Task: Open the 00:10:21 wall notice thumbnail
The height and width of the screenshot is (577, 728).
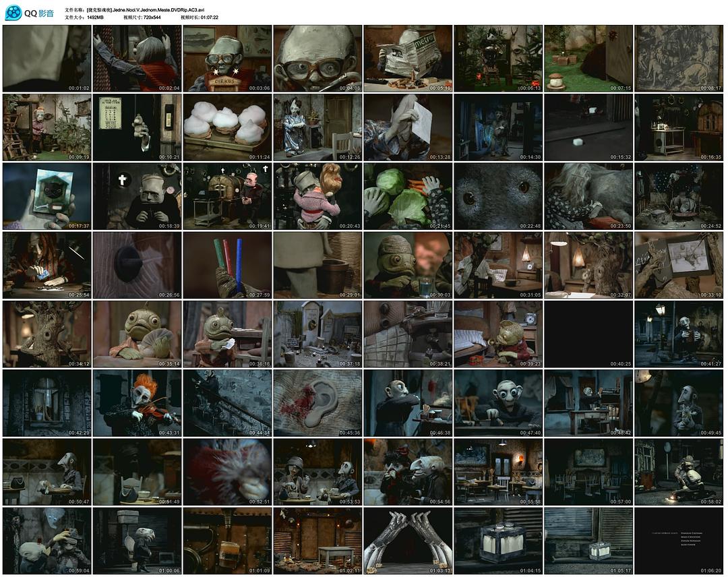Action: tap(137, 127)
